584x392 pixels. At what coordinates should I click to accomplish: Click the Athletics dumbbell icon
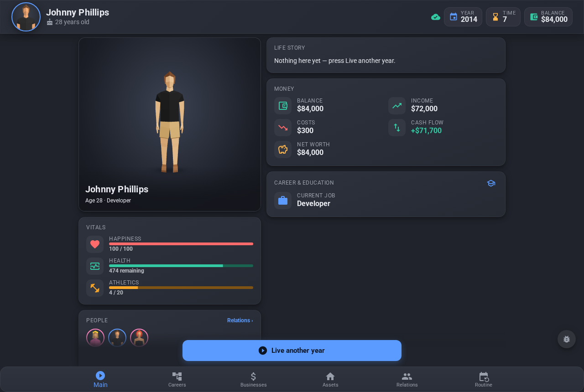pos(95,288)
